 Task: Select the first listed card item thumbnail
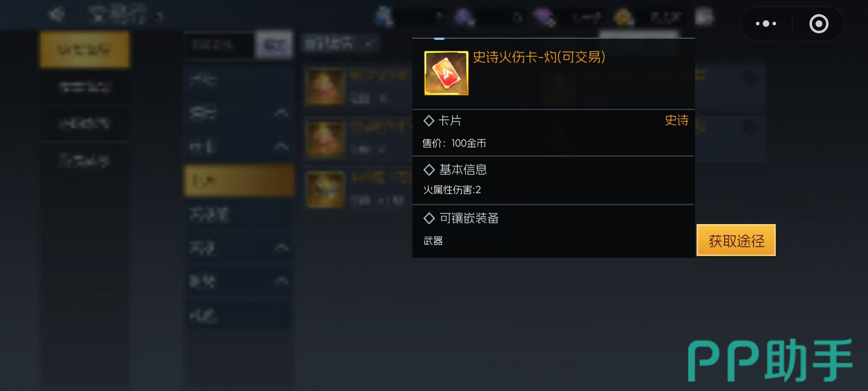pos(325,87)
